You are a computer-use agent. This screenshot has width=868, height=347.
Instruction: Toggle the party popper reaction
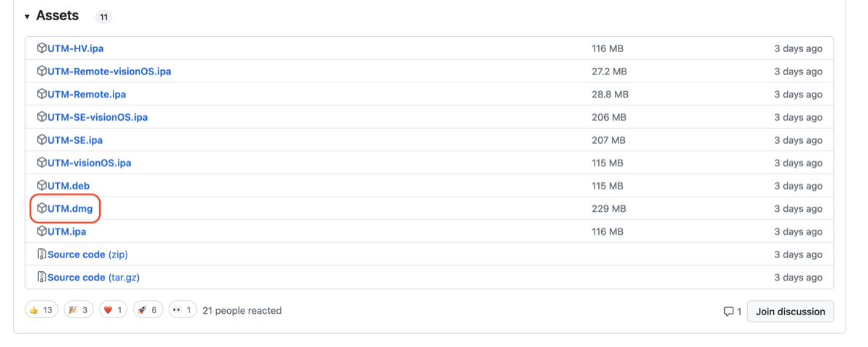point(79,310)
